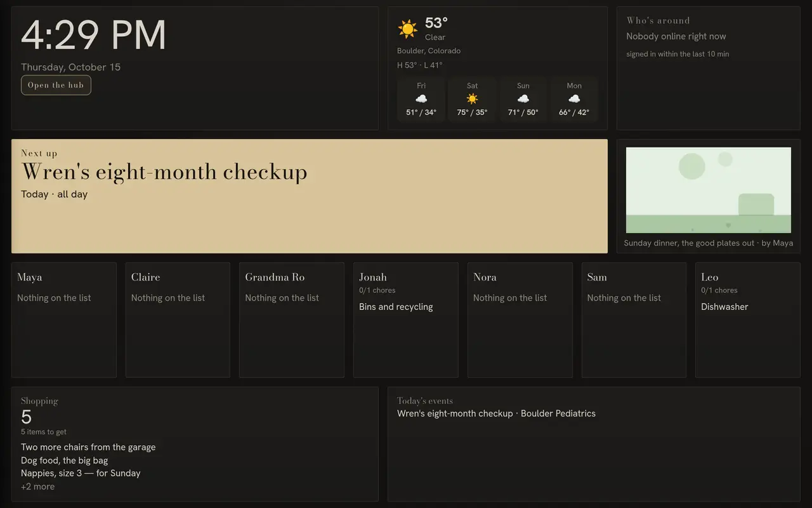Select Claire's name on her chore card
This screenshot has width=812, height=508.
point(146,277)
